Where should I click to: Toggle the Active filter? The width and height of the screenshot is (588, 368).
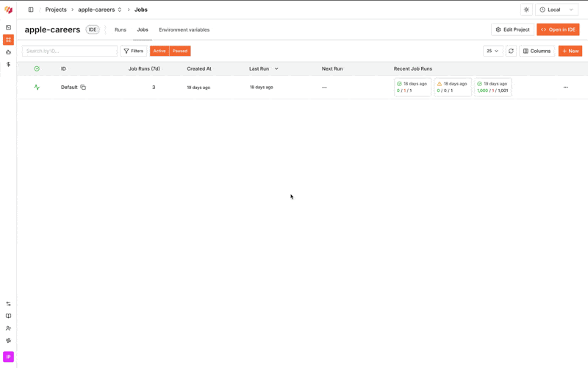pyautogui.click(x=159, y=51)
